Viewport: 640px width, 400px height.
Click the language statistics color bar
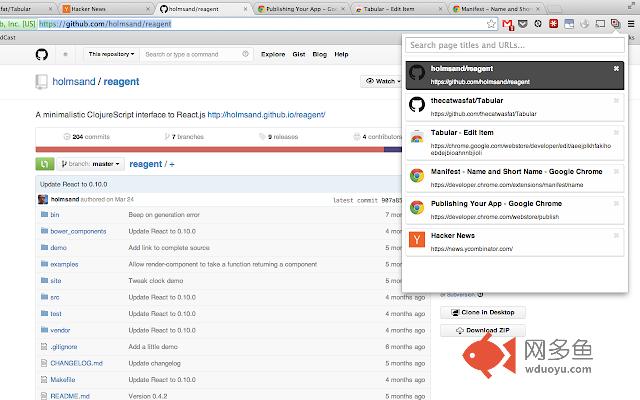(219, 149)
